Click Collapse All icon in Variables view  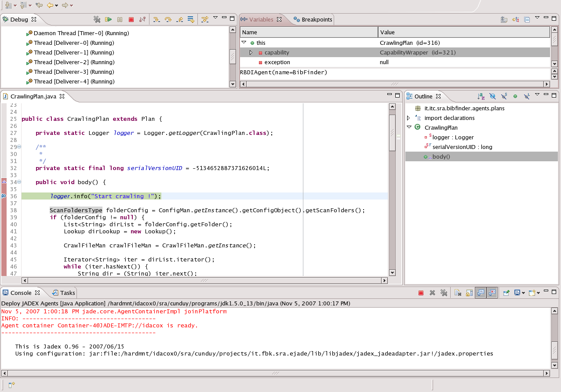pyautogui.click(x=527, y=19)
